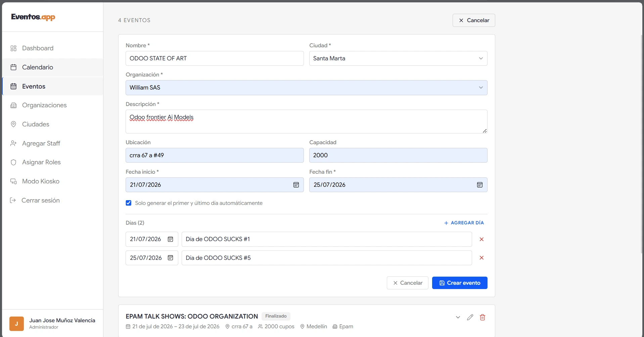Delete EPAM TALK SHOWS event with trash icon

click(x=482, y=317)
